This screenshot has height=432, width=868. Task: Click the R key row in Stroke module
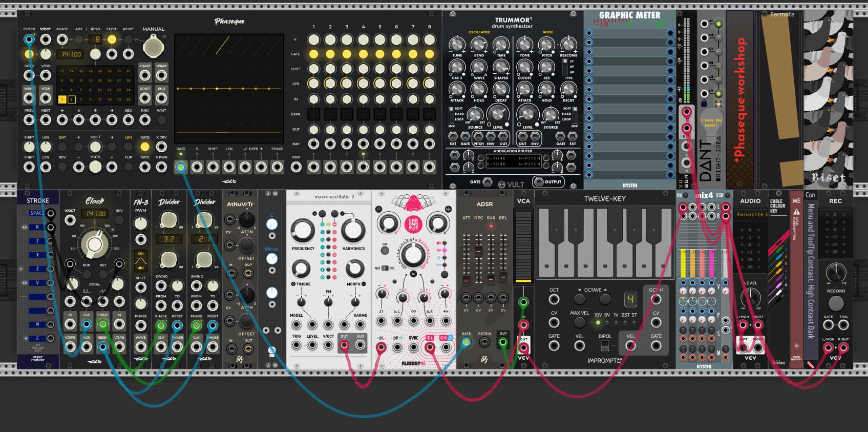coord(37,227)
